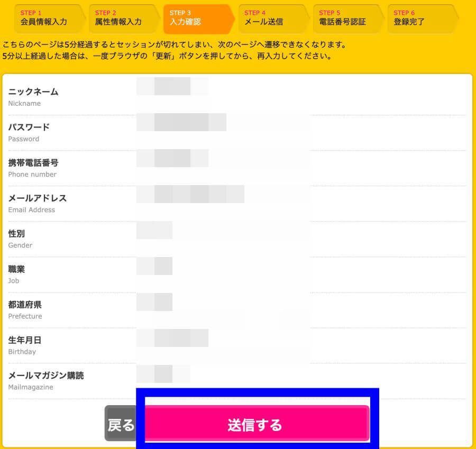Click the 戻る back button
The height and width of the screenshot is (449, 476).
tap(121, 423)
